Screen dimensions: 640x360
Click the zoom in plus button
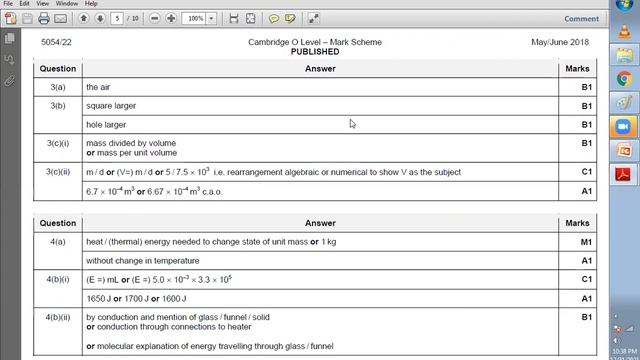click(x=171, y=18)
